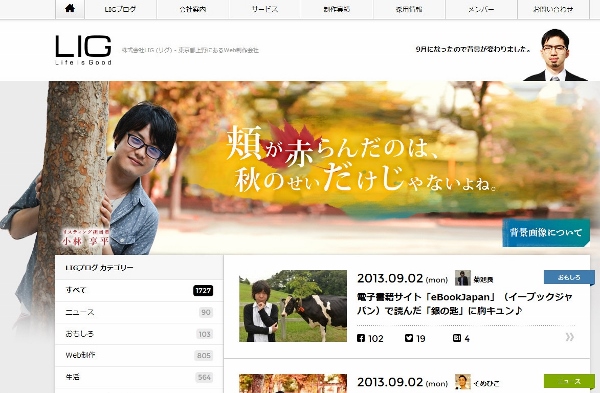This screenshot has width=600, height=393.
Task: Select the Web制作 category showing 805
Action: click(x=139, y=355)
